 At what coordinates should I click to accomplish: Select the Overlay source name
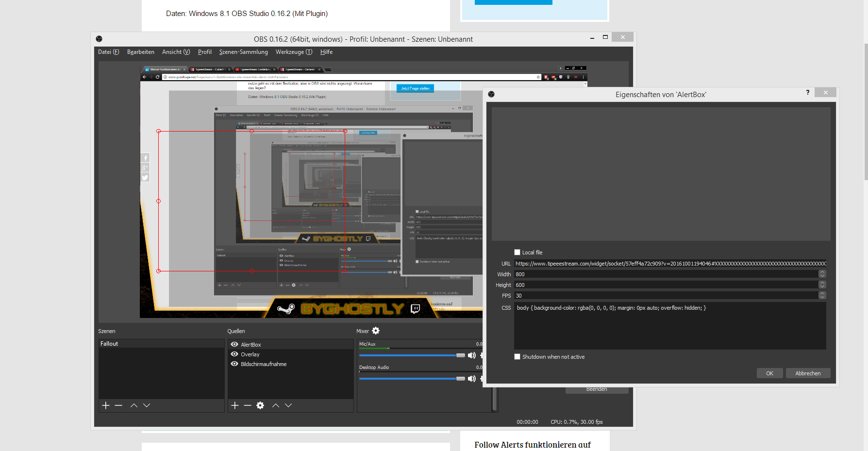click(x=250, y=354)
